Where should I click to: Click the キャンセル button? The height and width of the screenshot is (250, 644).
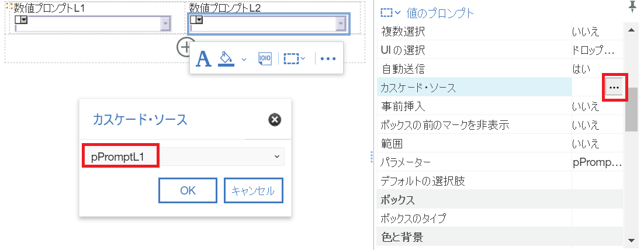click(254, 190)
